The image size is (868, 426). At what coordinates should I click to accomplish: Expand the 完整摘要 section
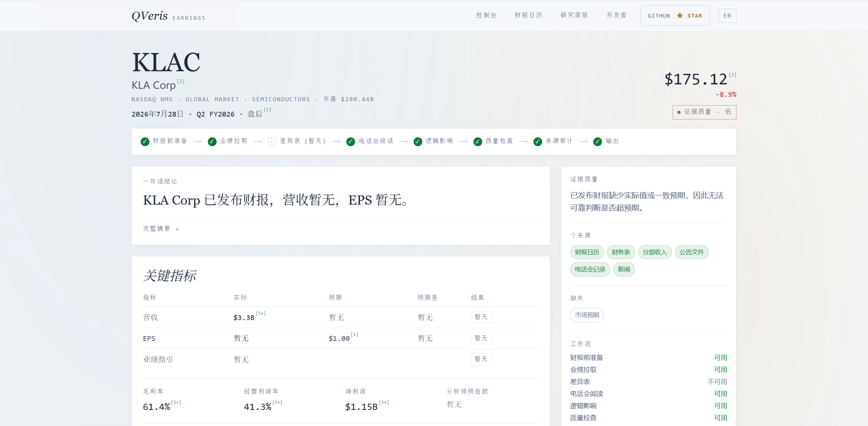161,229
